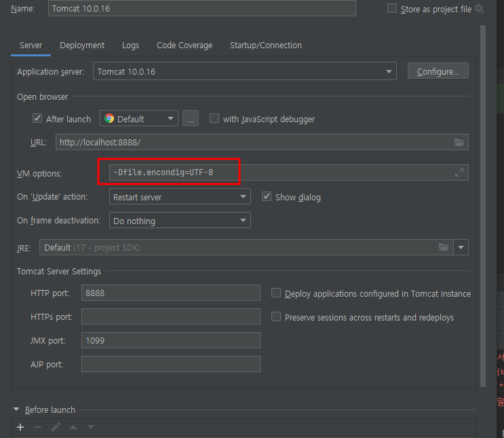Click the Tomcat Server Settings heading

[59, 272]
